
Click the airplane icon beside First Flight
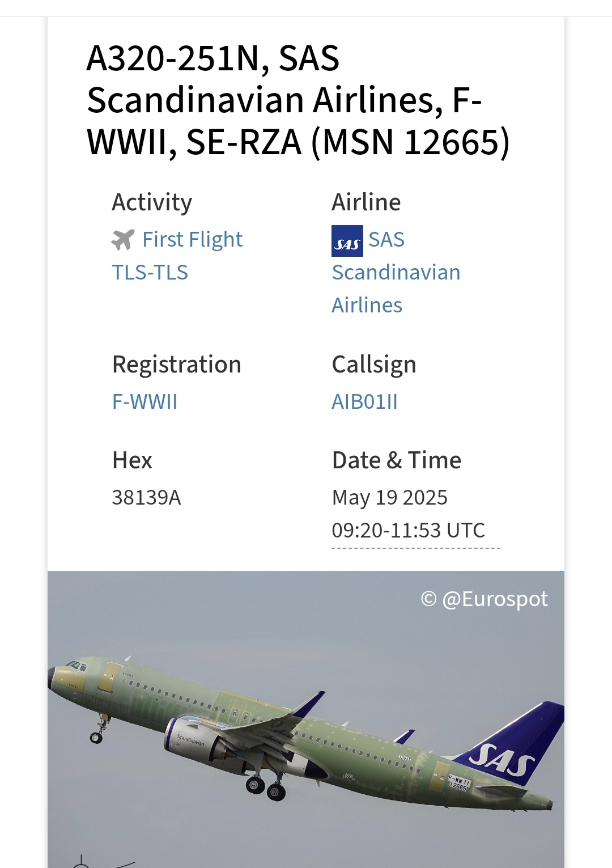click(123, 240)
